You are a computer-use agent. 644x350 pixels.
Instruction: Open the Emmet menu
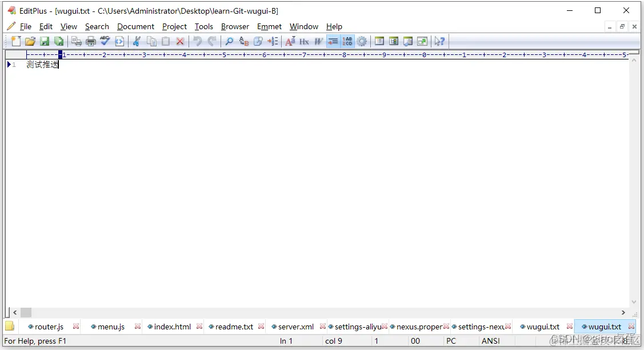[270, 26]
